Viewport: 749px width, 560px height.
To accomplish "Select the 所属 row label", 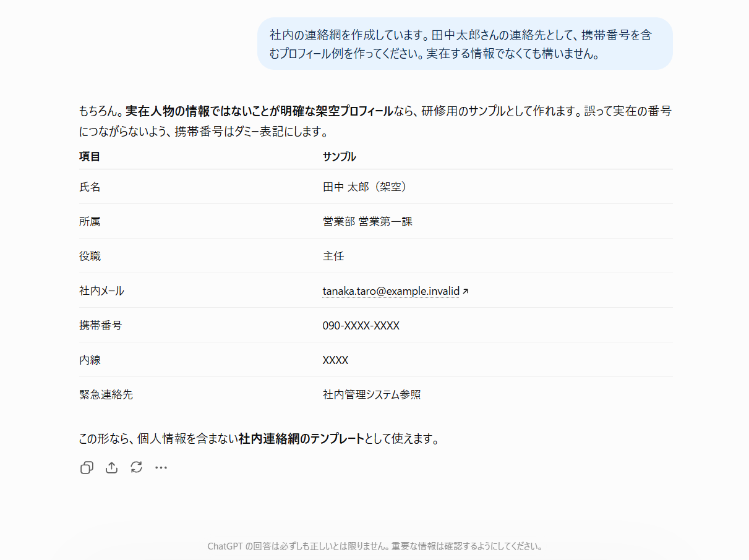I will tap(90, 222).
